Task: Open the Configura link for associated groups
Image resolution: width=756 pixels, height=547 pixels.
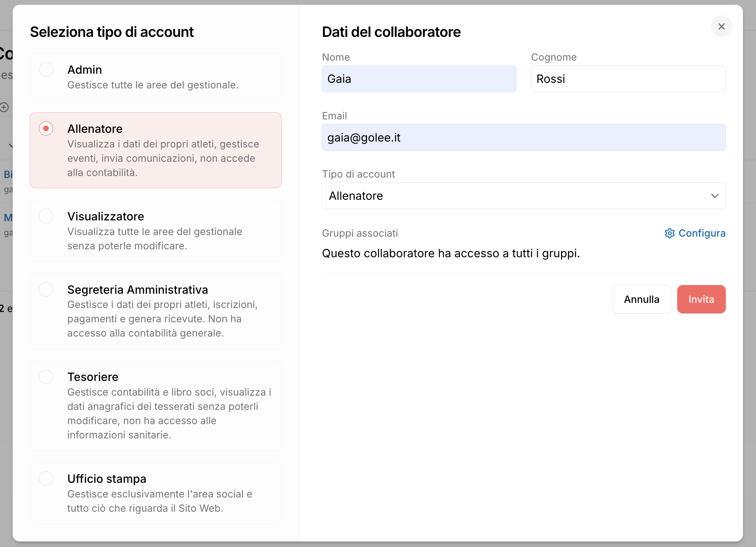Action: [702, 233]
